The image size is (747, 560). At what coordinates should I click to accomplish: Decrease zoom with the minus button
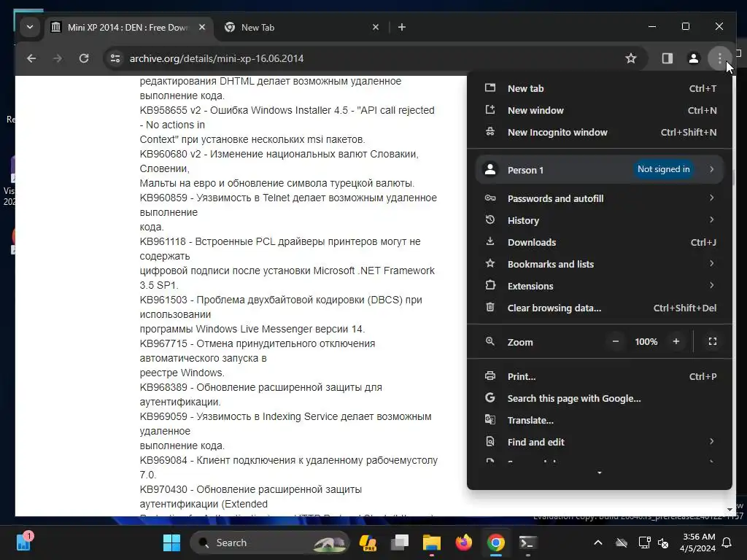616,341
